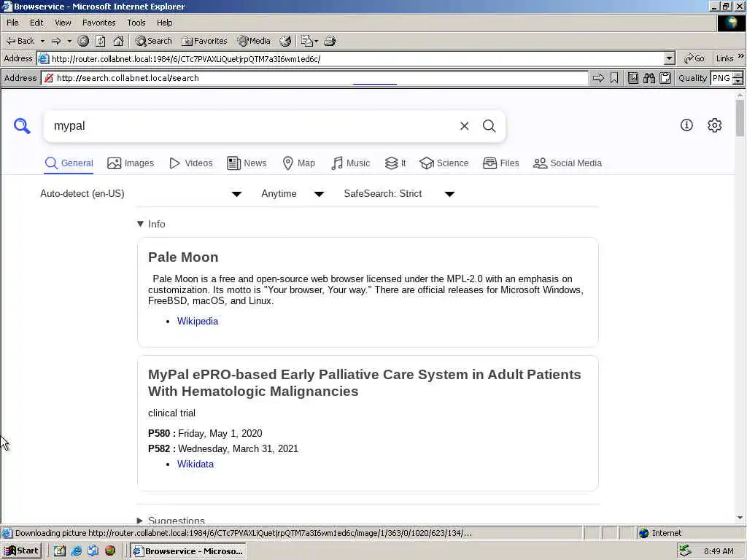Click the binoculars find icon
This screenshot has height=560, width=747.
click(649, 78)
